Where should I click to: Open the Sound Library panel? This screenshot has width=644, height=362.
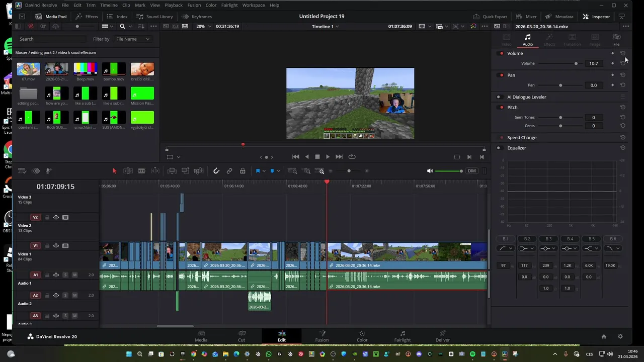coord(154,17)
